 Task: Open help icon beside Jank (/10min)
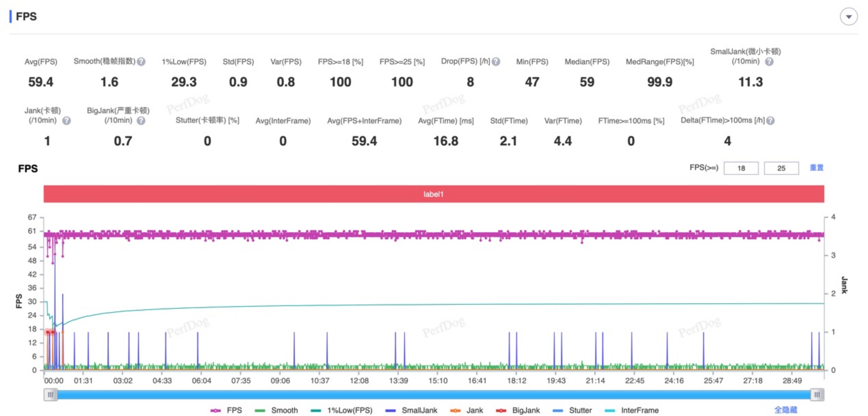tap(66, 121)
